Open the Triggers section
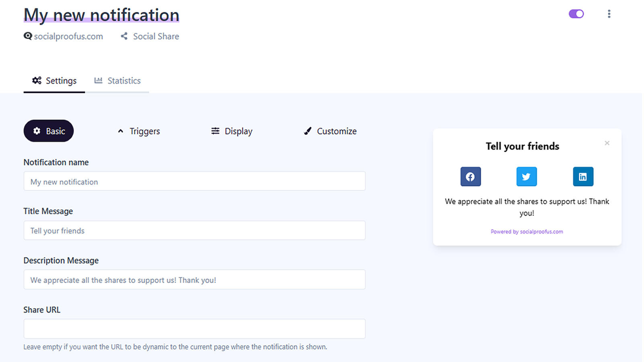 coord(139,131)
